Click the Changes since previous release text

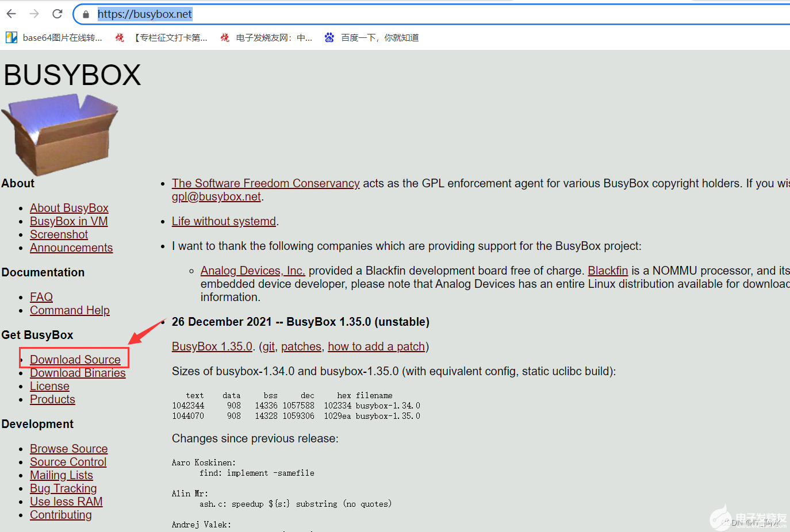click(255, 438)
